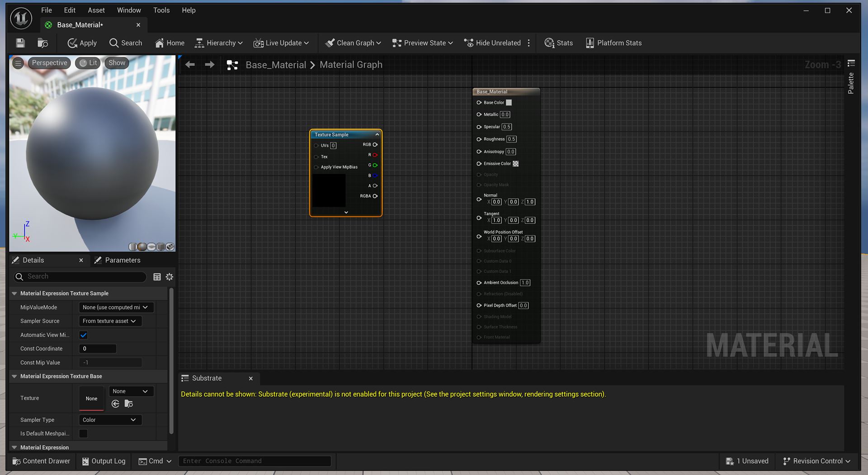Image resolution: width=868 pixels, height=475 pixels.
Task: Click the Apply toolbar button
Action: pos(82,43)
